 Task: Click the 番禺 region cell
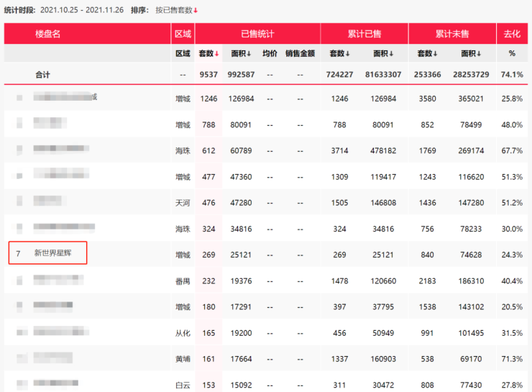[x=183, y=280]
